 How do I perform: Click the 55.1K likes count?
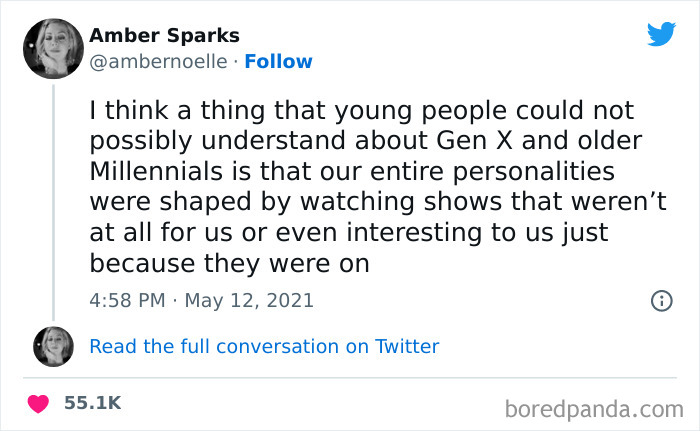pos(92,403)
